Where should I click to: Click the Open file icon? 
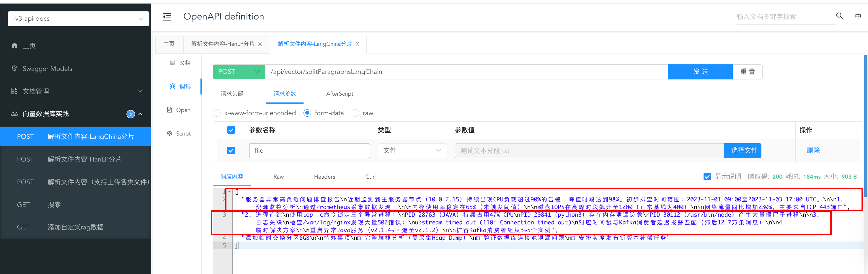point(170,110)
